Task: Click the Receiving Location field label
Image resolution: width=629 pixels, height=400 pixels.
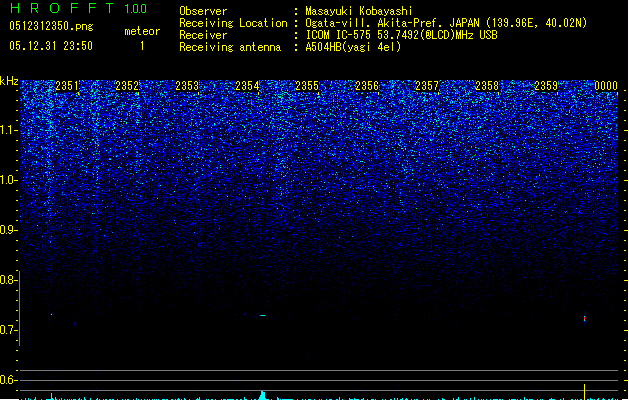Action: coord(233,23)
